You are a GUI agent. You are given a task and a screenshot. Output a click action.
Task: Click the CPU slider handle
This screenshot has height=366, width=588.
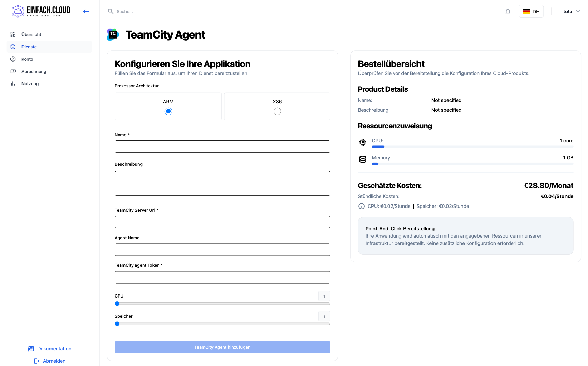point(117,304)
